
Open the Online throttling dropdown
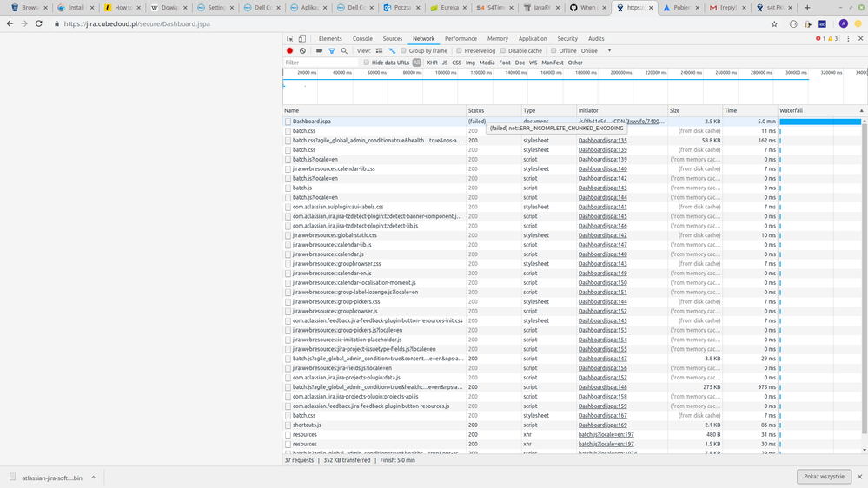coord(596,51)
